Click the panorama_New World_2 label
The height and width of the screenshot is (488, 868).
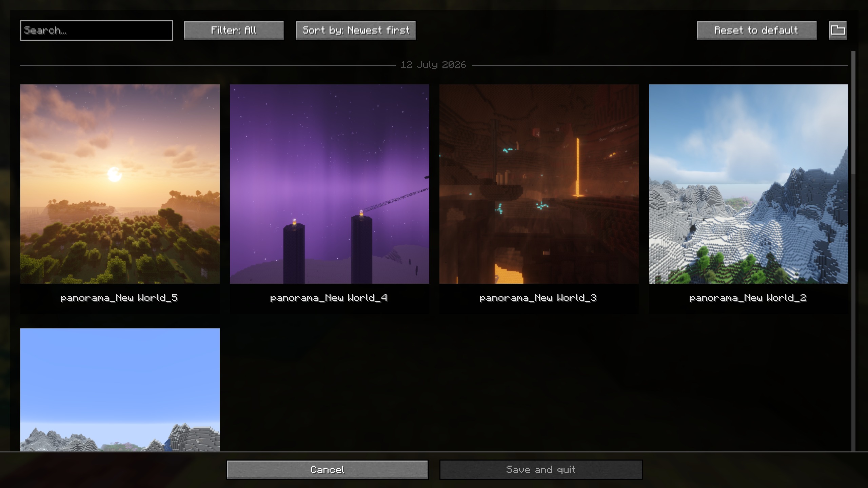tap(748, 298)
